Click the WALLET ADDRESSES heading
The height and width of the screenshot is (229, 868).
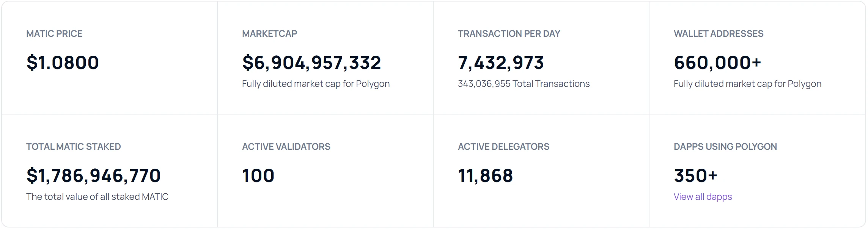coord(719,34)
